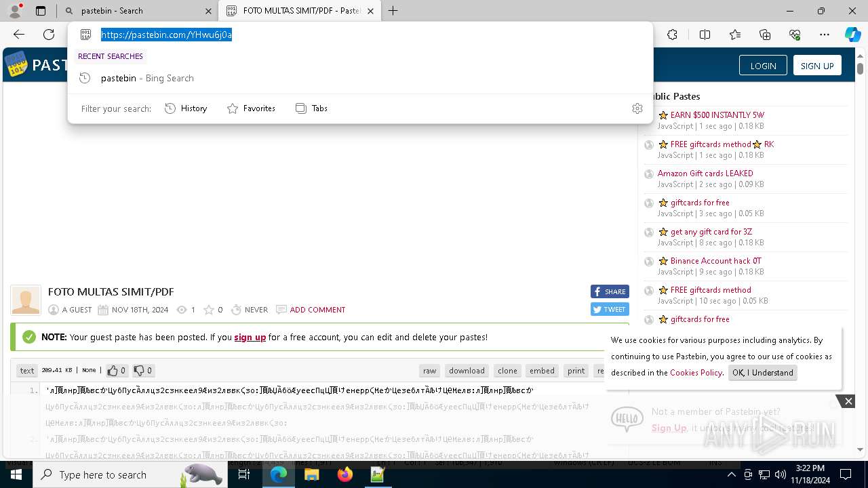
Task: Click the 'text' syntax label
Action: (x=27, y=371)
